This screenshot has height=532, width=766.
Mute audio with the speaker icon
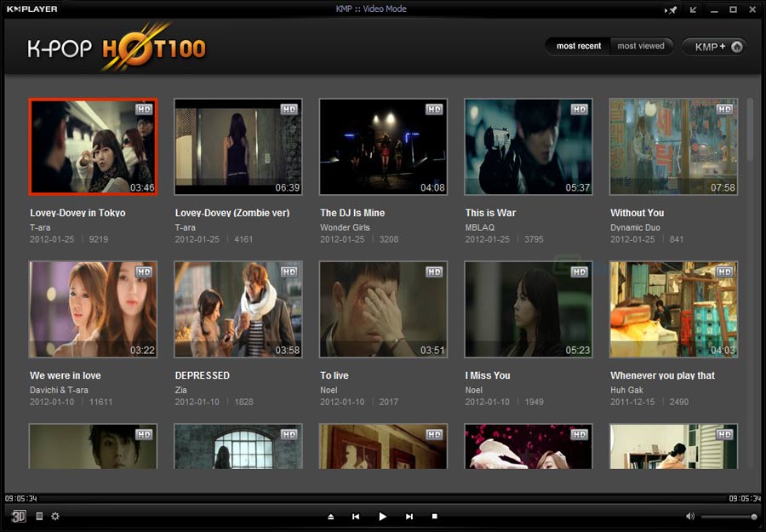689,515
